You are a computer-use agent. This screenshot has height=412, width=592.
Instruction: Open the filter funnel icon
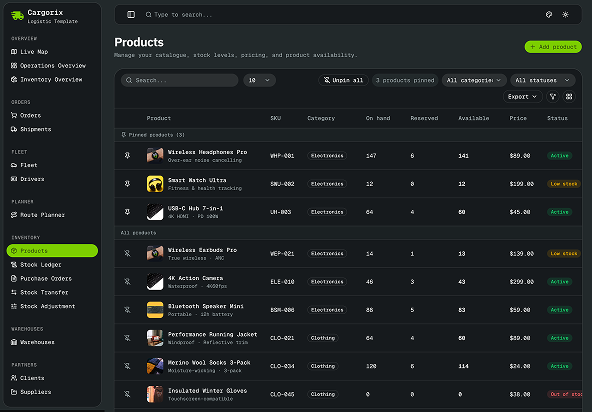click(553, 97)
